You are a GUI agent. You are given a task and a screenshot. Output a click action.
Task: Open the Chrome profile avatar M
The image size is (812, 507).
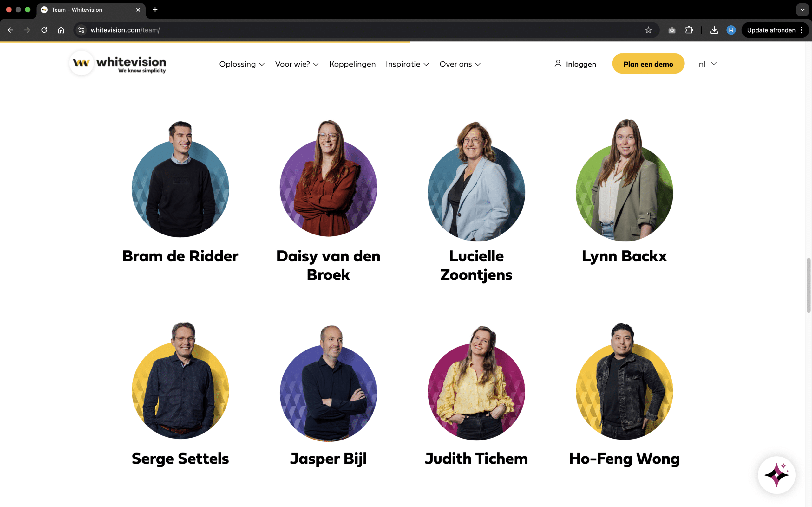pyautogui.click(x=731, y=30)
